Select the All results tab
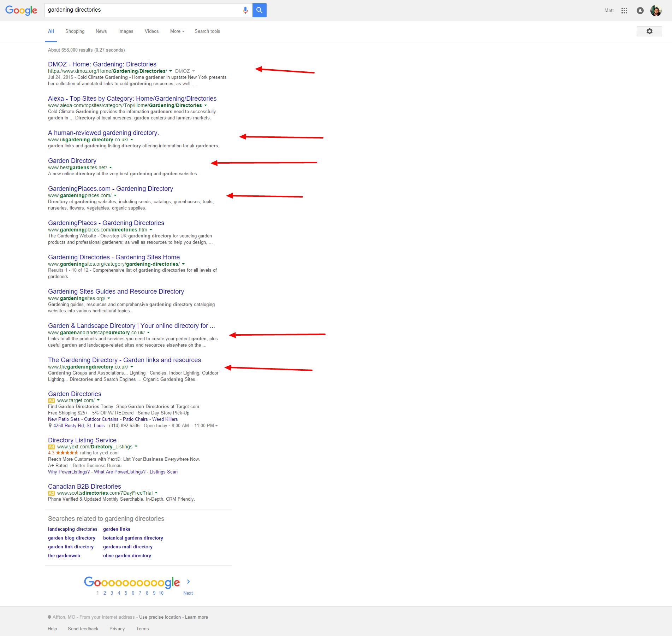This screenshot has width=672, height=636. coord(51,31)
